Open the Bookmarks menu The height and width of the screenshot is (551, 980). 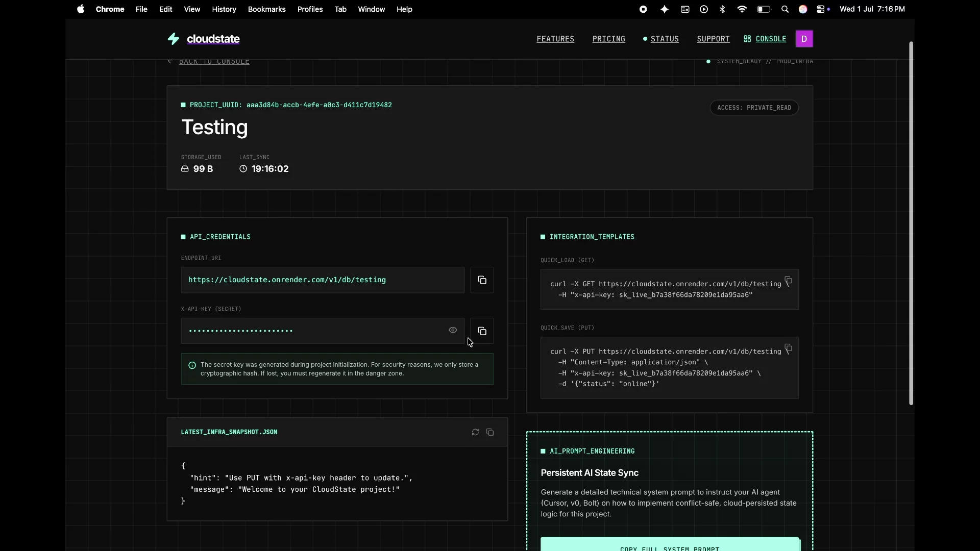tap(266, 9)
